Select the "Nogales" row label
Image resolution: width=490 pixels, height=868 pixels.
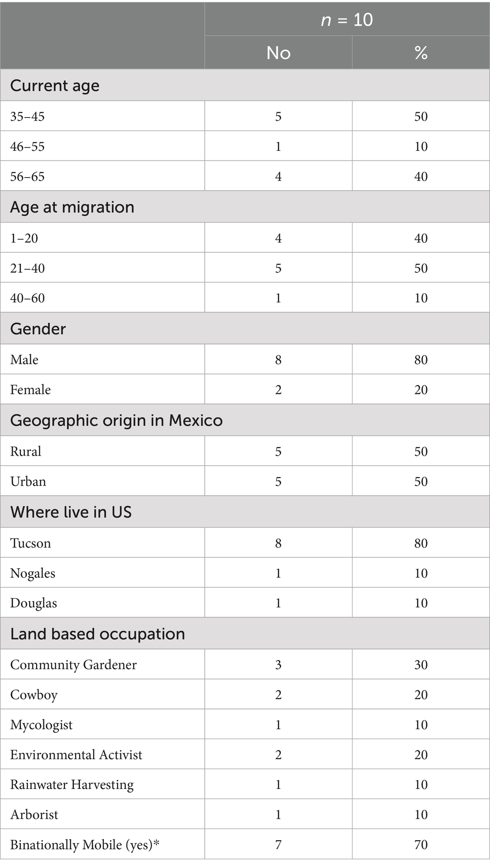[33, 573]
